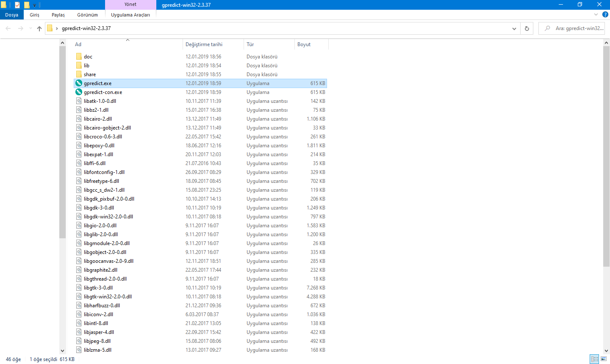Open the Görünüm ribbon tab

pos(87,15)
